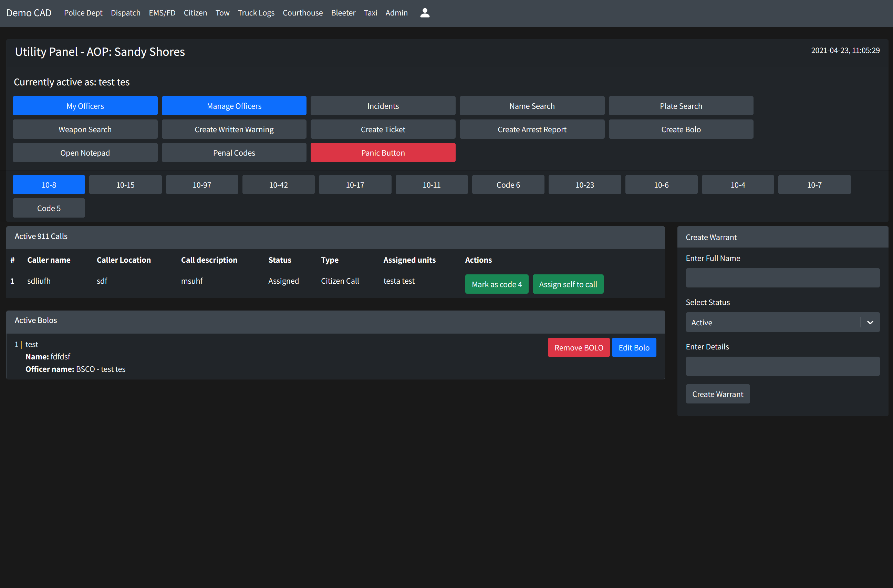The width and height of the screenshot is (893, 588).
Task: Click the Name Search icon
Action: tap(531, 106)
